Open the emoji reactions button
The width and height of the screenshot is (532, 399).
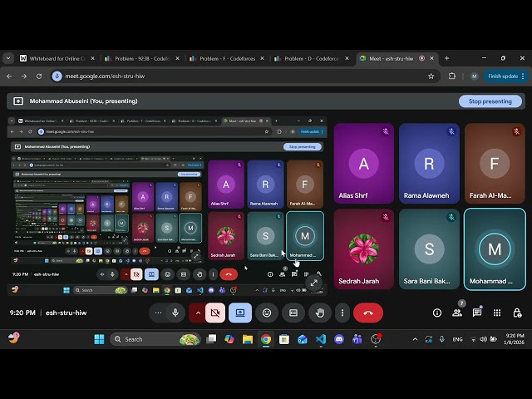point(267,313)
